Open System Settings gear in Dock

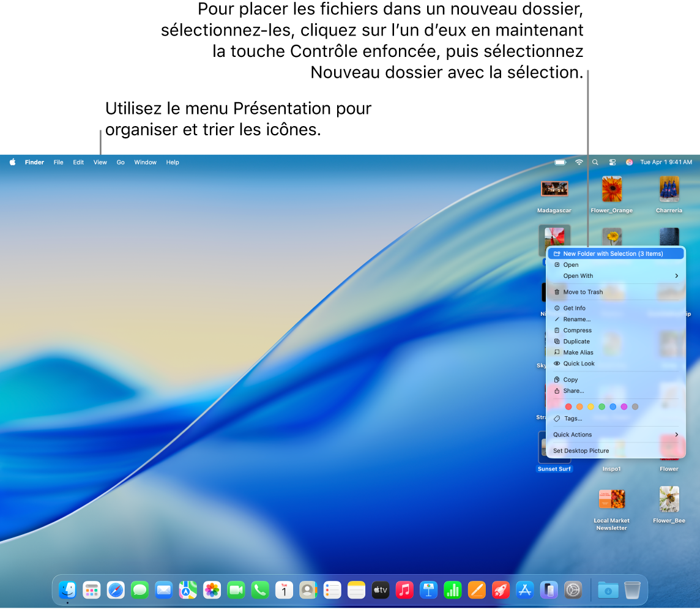[x=573, y=590]
